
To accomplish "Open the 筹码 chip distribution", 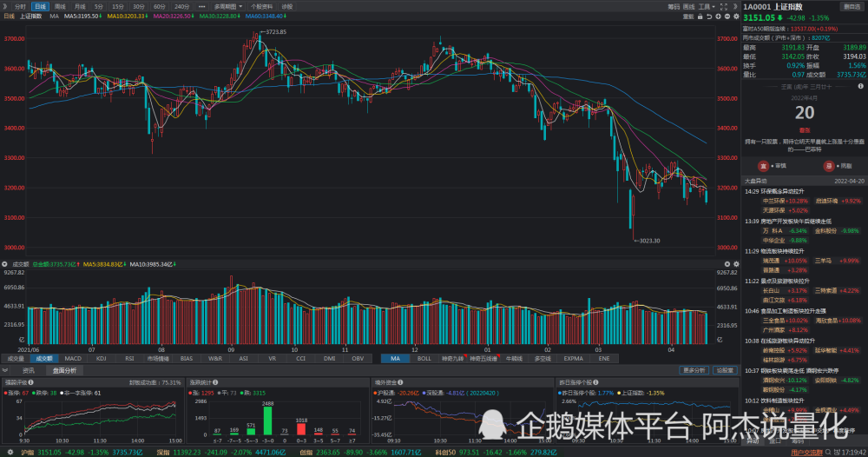I will [x=674, y=7].
